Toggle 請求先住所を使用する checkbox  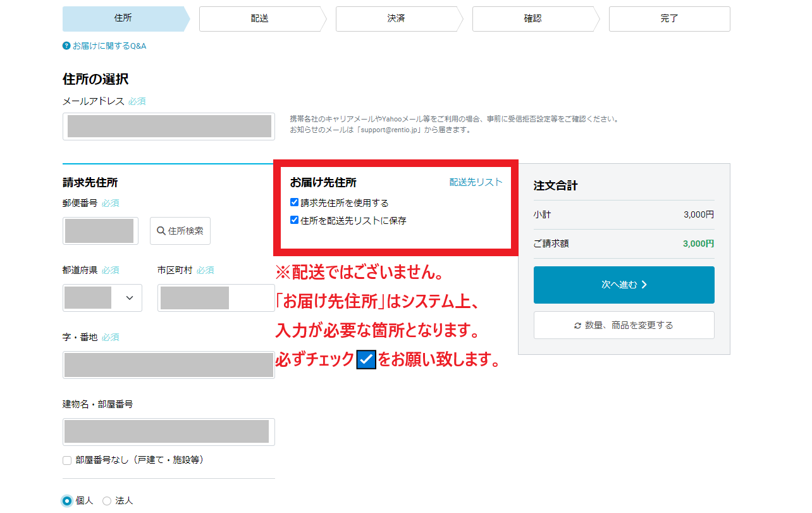point(294,202)
